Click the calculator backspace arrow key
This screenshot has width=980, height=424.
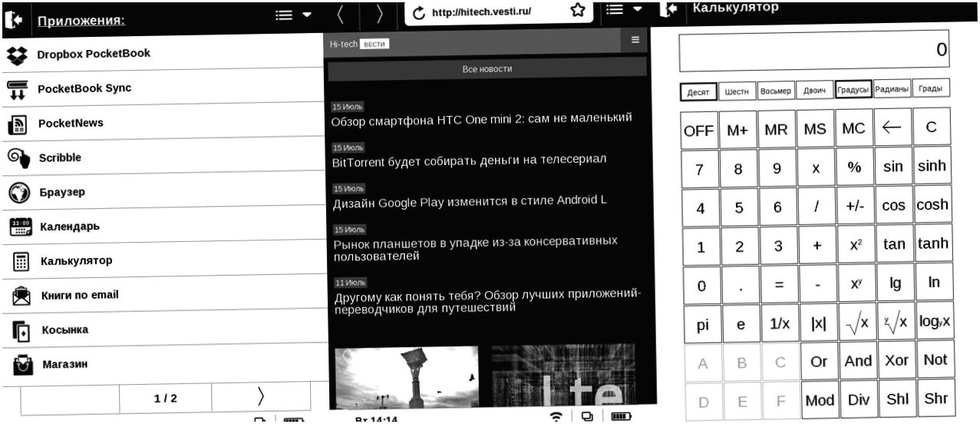[892, 128]
